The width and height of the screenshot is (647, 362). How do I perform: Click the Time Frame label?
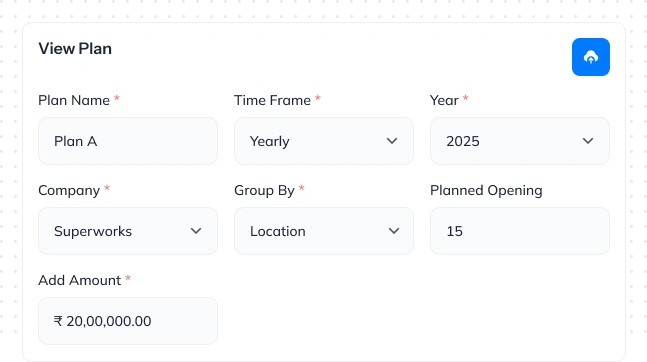272,100
